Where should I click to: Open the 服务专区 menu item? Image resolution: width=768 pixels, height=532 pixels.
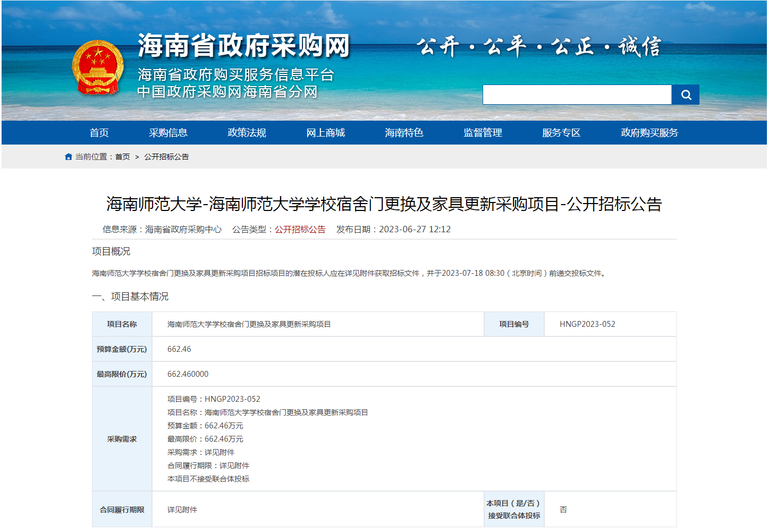pos(561,133)
